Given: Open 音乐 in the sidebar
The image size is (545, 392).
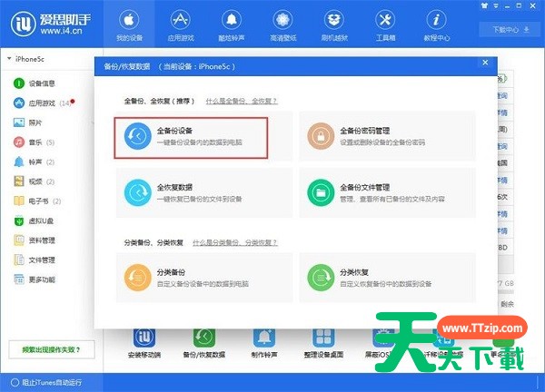Looking at the screenshot, I should (x=35, y=142).
